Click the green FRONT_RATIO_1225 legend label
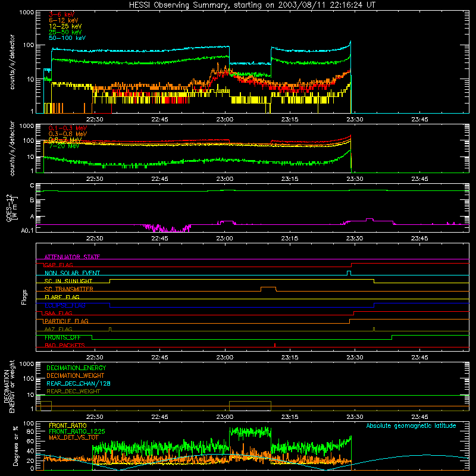476x476 pixels. (77, 431)
